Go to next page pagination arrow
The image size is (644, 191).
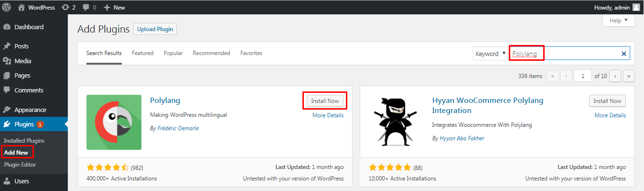(x=615, y=76)
